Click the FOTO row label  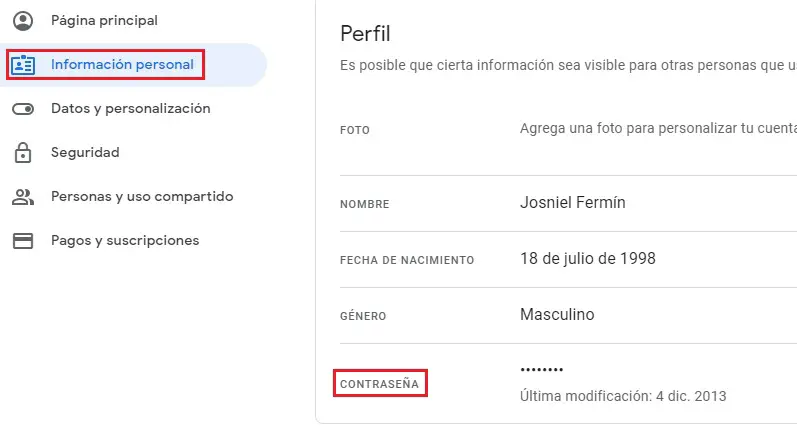coord(355,130)
